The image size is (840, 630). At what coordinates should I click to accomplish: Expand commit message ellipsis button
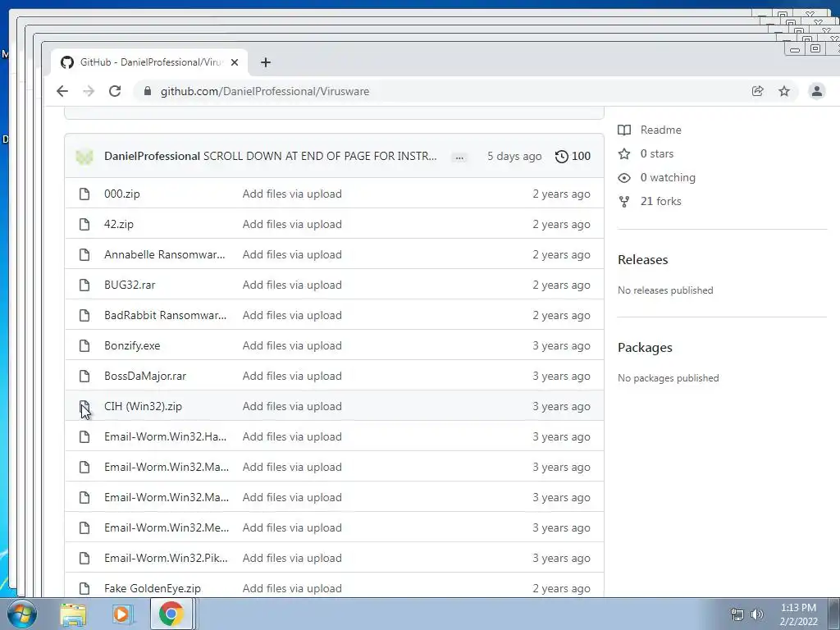click(x=459, y=157)
